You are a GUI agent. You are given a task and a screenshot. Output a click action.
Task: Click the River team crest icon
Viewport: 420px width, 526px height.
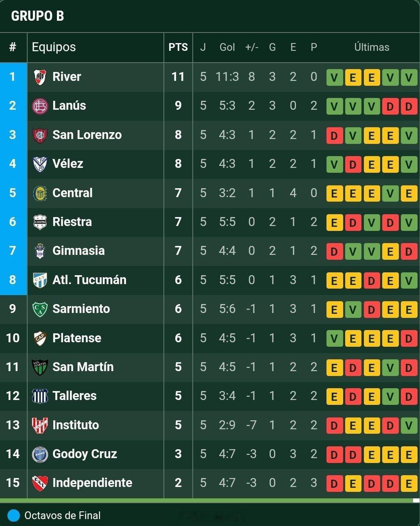point(40,77)
